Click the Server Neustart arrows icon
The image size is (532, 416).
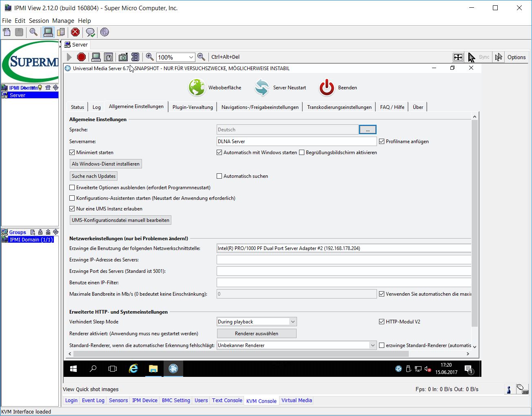(262, 87)
